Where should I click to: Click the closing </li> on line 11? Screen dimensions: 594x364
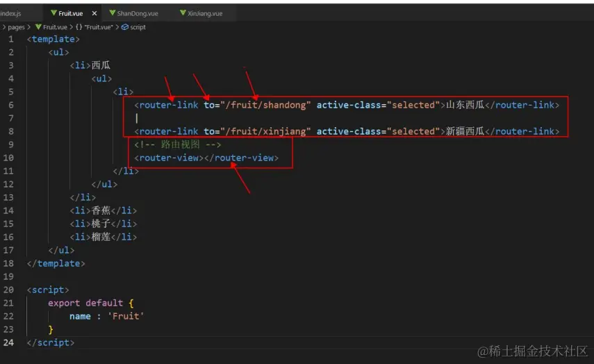point(126,171)
